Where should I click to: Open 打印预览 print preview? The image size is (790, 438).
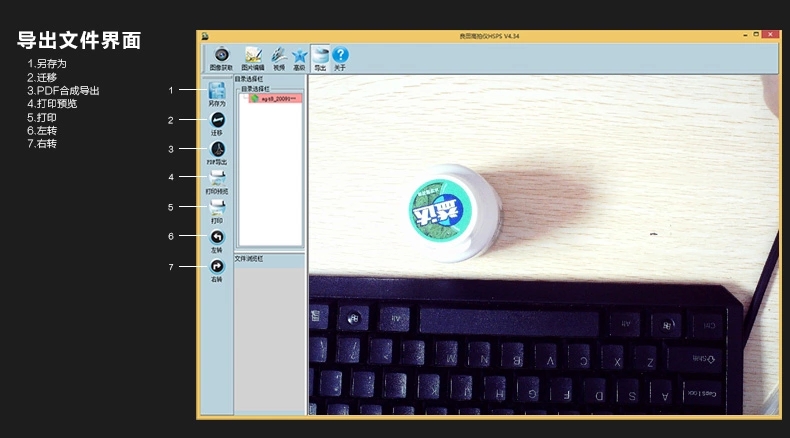(x=217, y=182)
